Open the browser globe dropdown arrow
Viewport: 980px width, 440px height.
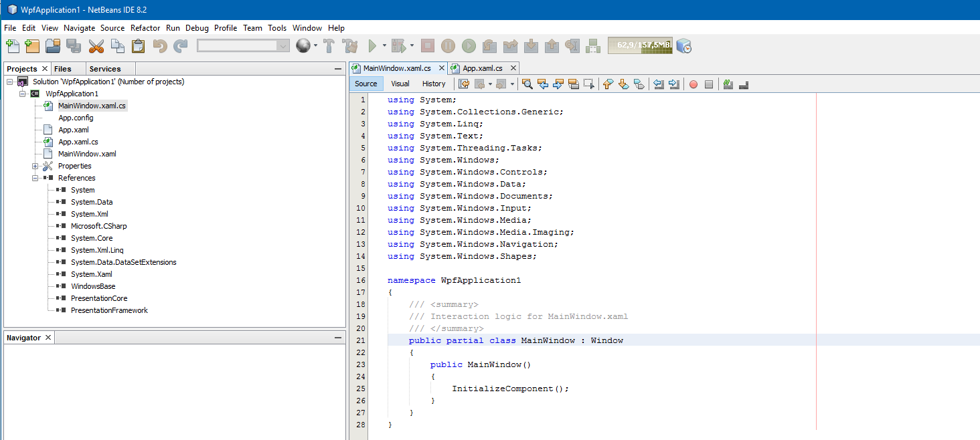315,46
